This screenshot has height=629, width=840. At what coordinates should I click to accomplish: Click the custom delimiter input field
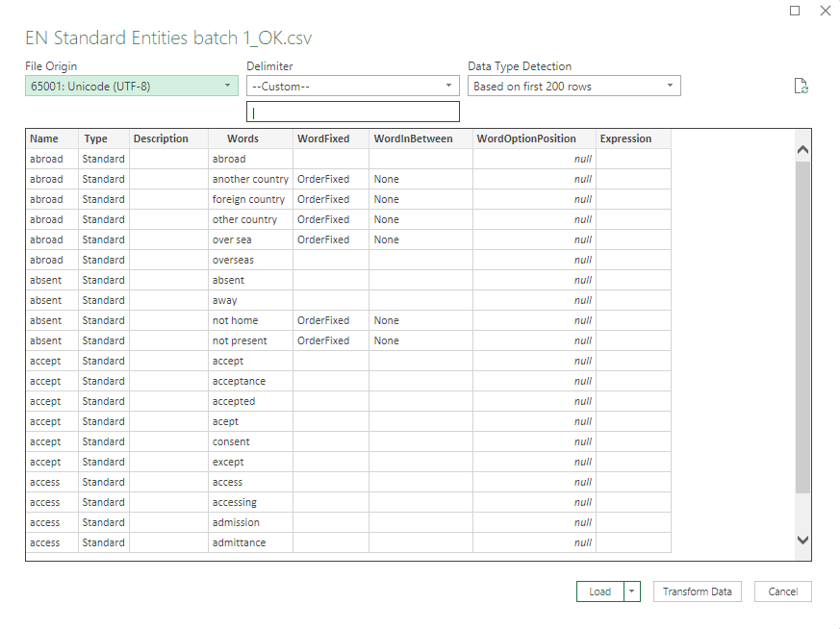(352, 113)
